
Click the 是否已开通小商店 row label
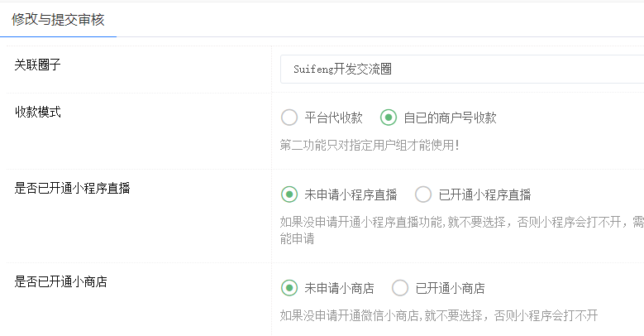click(x=61, y=281)
